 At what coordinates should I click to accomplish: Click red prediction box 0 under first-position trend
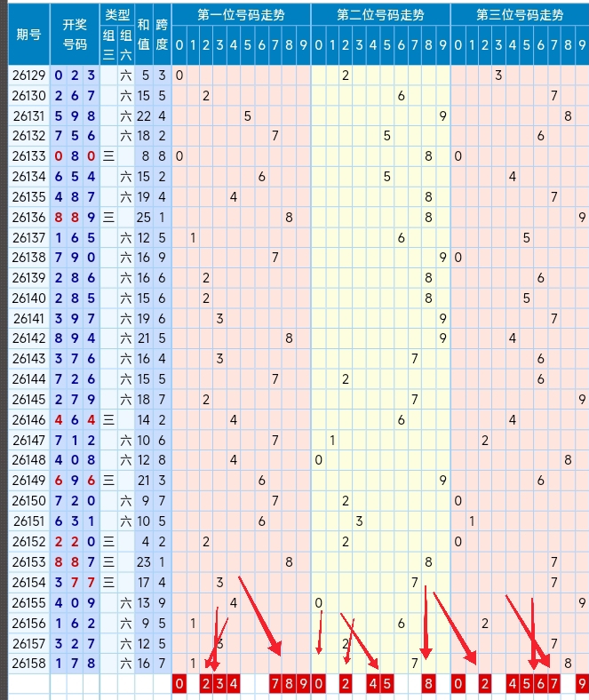coord(179,683)
